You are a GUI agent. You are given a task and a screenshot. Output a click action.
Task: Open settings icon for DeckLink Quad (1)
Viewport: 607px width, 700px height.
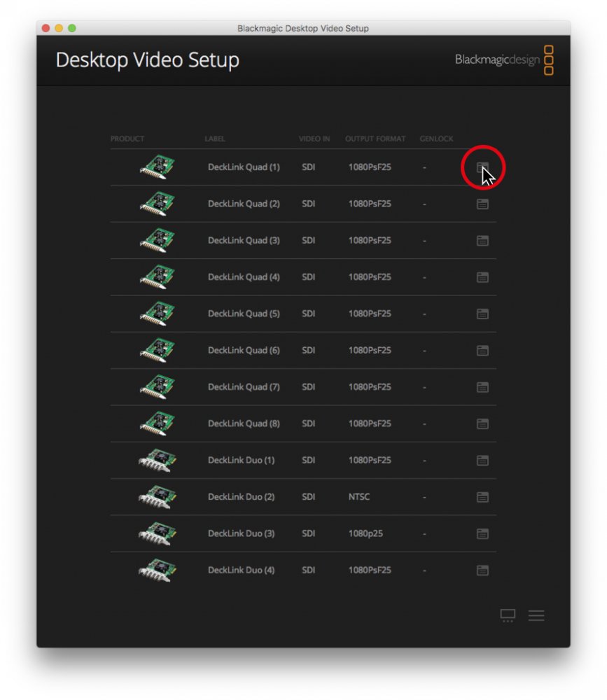pyautogui.click(x=482, y=167)
